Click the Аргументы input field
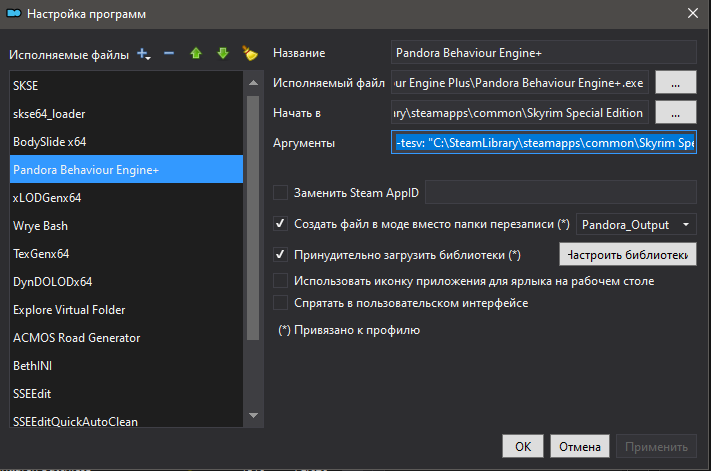This screenshot has width=711, height=471. click(544, 143)
